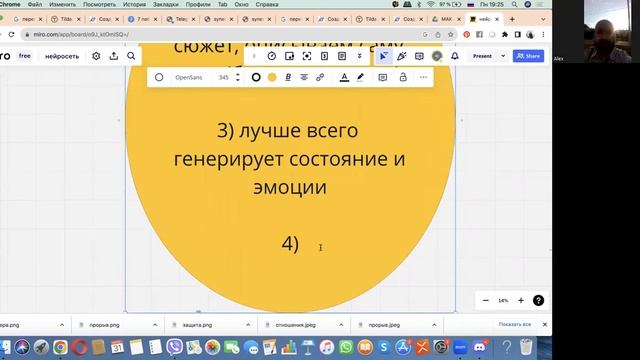Close the downloads bar
Screen dimensions: 640x360
pos(544,324)
